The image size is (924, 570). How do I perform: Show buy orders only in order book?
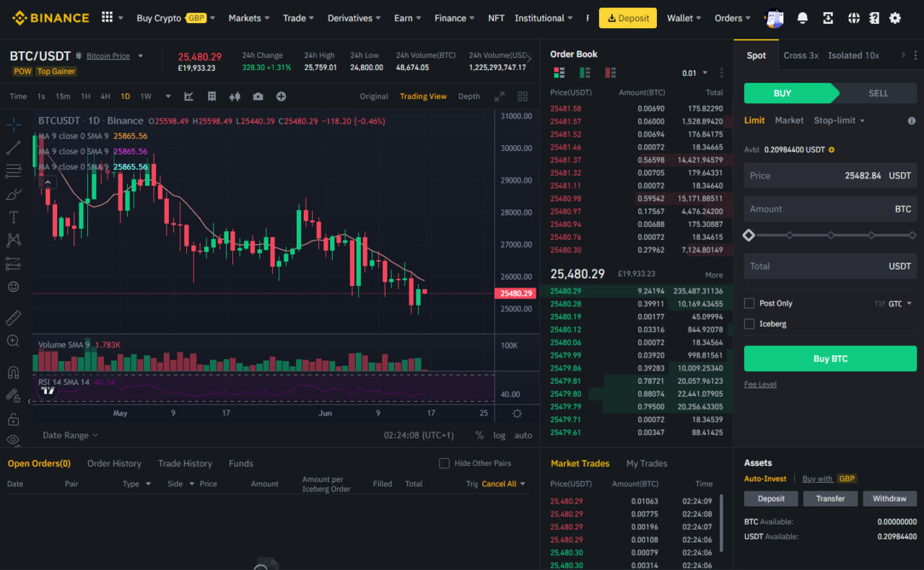coord(585,72)
